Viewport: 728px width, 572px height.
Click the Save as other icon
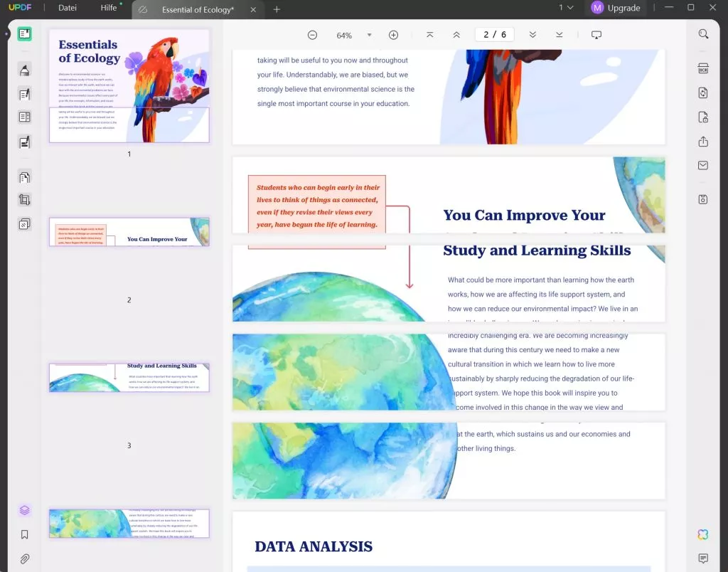pyautogui.click(x=703, y=199)
